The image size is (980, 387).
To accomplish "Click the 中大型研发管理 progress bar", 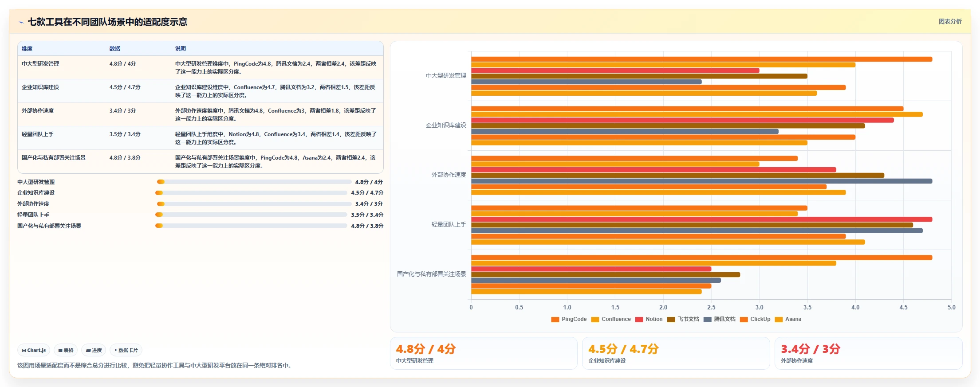I will click(254, 182).
